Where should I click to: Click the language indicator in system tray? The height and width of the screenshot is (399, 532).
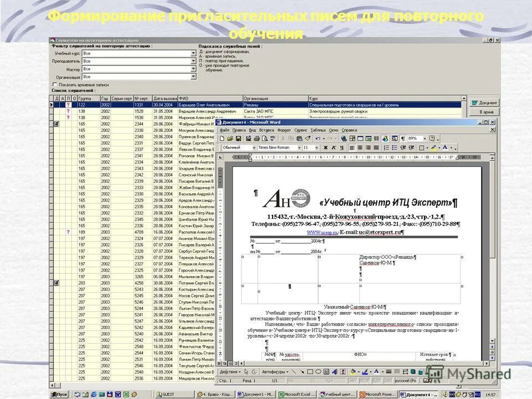point(478,394)
